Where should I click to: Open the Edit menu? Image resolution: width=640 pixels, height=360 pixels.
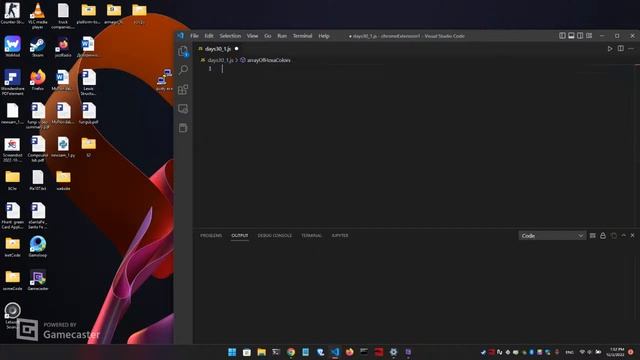209,36
